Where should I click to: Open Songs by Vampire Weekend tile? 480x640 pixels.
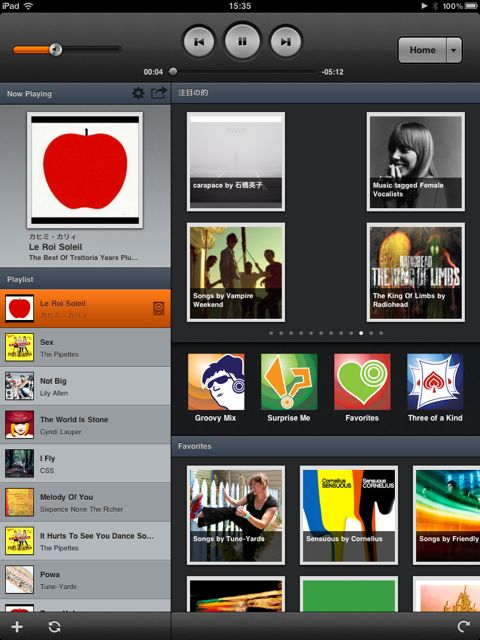click(x=236, y=272)
